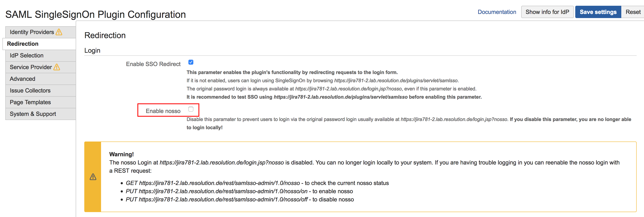Viewport: 644px width, 217px height.
Task: Go to the Advanced tab
Action: pyautogui.click(x=23, y=79)
